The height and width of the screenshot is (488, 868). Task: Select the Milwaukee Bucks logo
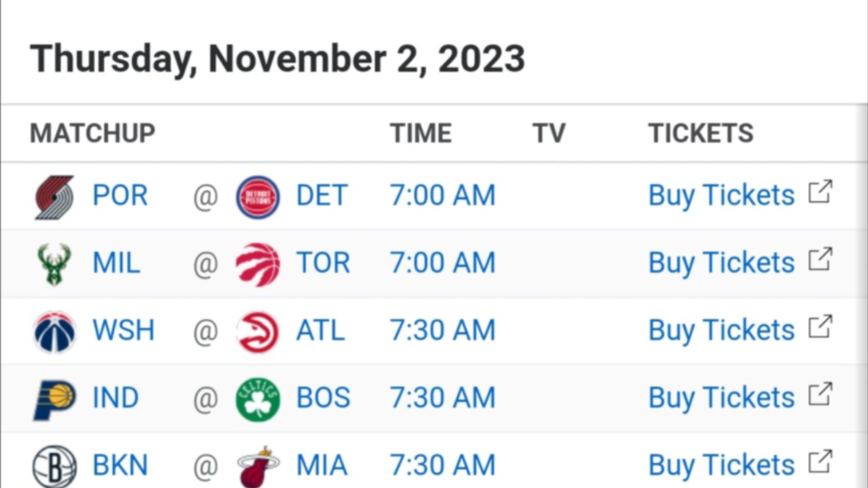pyautogui.click(x=54, y=265)
